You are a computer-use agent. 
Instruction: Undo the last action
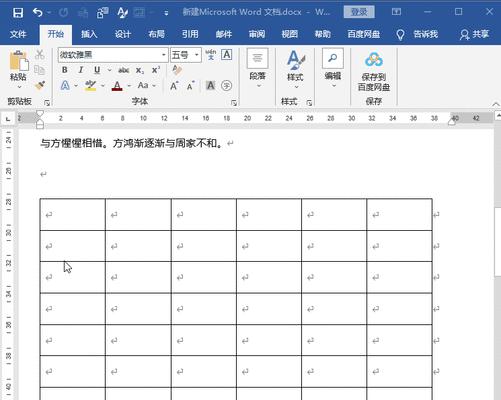38,13
